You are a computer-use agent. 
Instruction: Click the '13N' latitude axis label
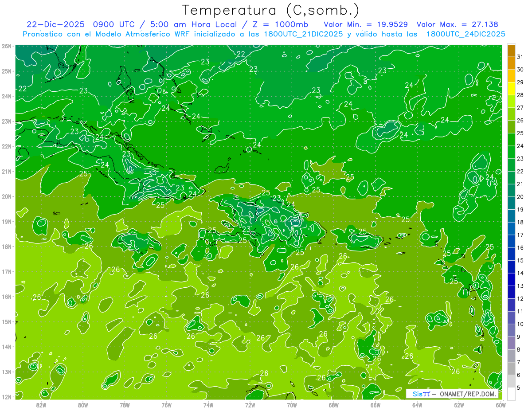[7, 372]
